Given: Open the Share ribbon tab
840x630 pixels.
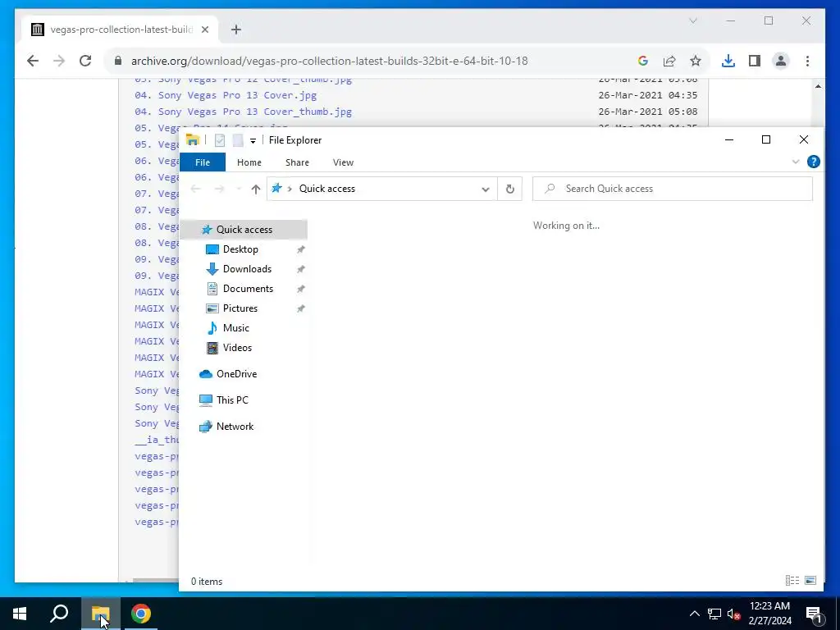Looking at the screenshot, I should (297, 162).
